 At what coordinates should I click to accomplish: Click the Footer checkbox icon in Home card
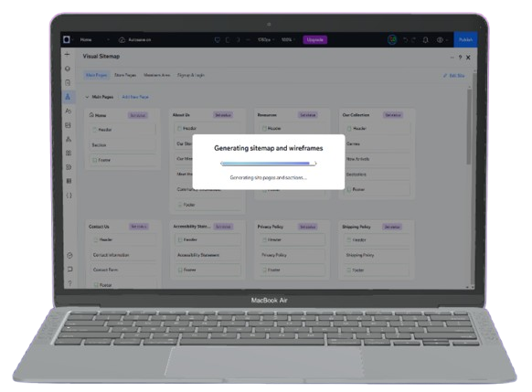coord(95,160)
